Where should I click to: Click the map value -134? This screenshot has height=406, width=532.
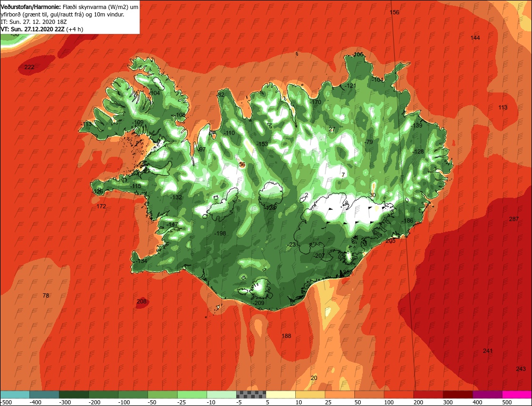[x=141, y=261]
